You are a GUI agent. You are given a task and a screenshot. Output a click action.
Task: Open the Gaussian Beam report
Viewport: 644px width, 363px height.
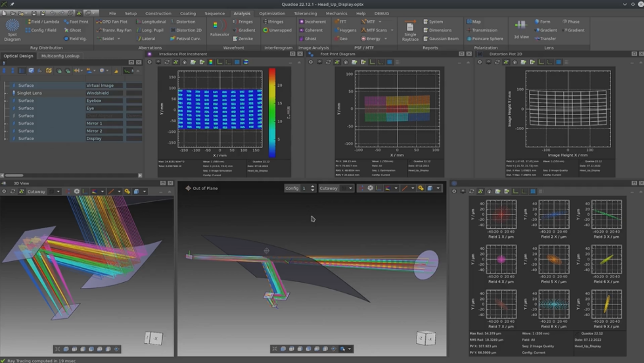(441, 39)
